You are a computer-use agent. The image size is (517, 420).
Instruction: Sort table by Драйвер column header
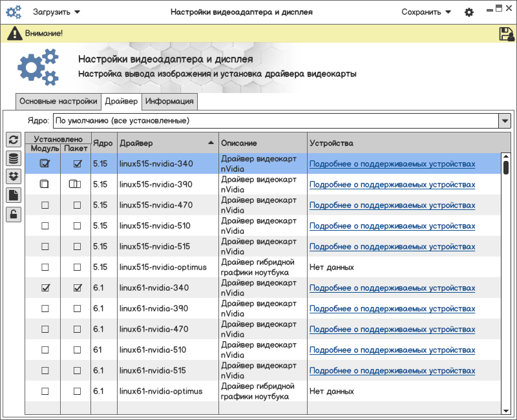click(x=167, y=143)
